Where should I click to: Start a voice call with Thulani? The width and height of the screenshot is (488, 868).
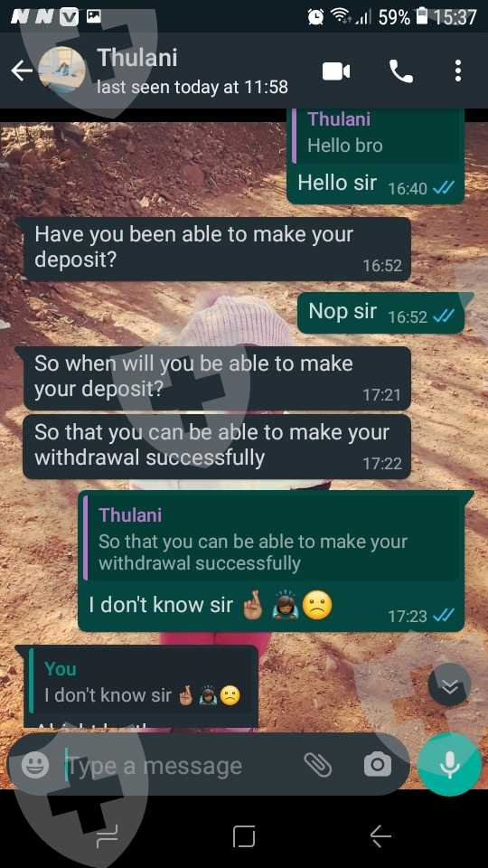point(401,71)
